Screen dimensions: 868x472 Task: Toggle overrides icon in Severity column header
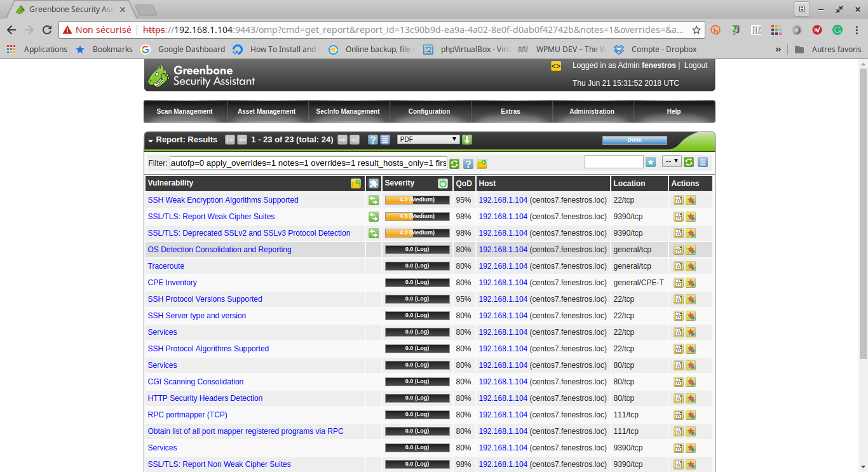(443, 184)
